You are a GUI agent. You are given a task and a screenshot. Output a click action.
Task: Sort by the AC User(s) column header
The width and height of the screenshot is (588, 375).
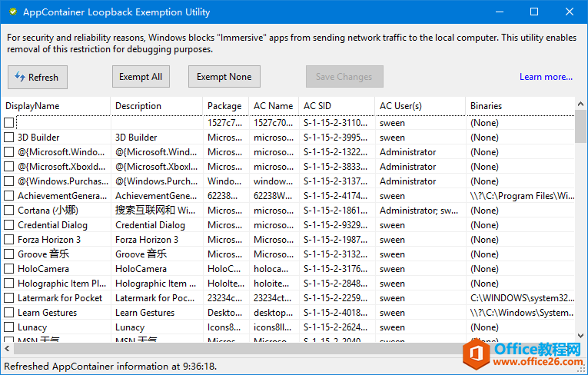[x=420, y=106]
